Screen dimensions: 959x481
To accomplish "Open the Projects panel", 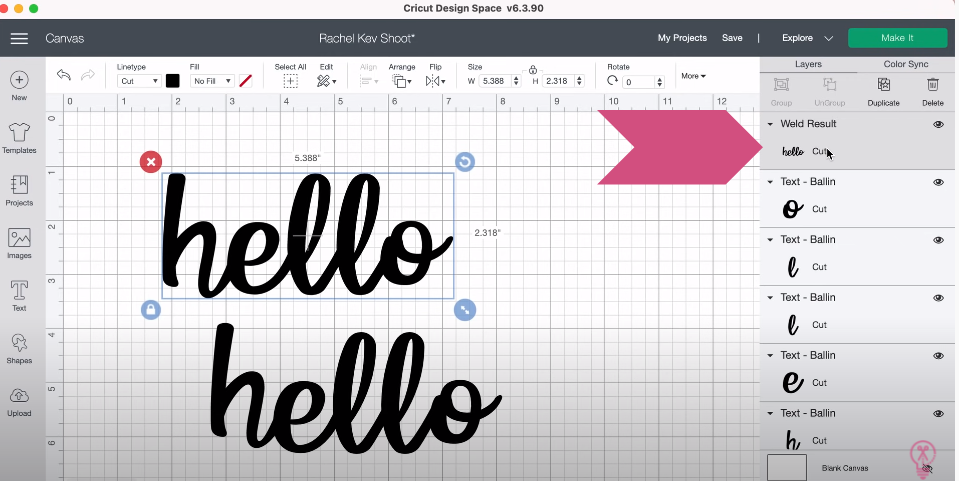I will pos(19,190).
